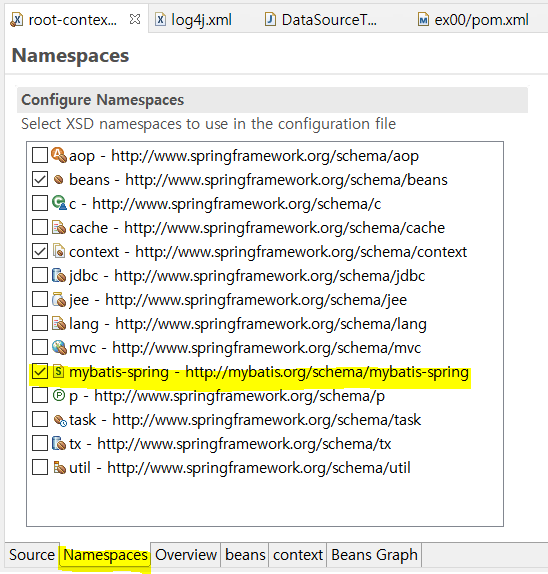548x574 pixels.
Task: Open the beans bottom tab
Action: tap(245, 555)
